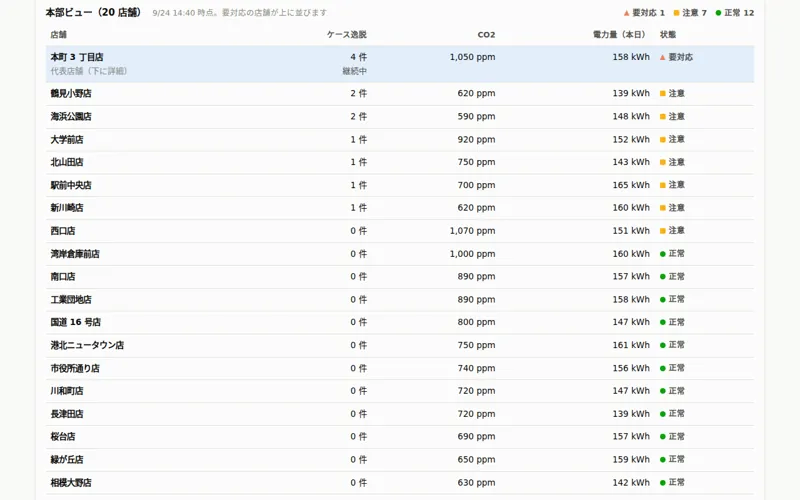Open the 国道 16 号店 store row
This screenshot has height=500, width=800.
(400, 322)
